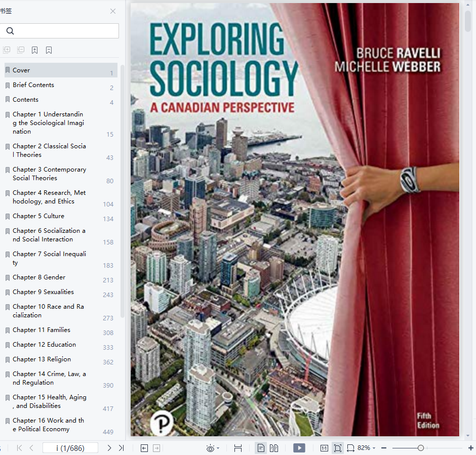Click the back to previous view icon
Image resolution: width=476 pixels, height=455 pixels.
pyautogui.click(x=144, y=448)
